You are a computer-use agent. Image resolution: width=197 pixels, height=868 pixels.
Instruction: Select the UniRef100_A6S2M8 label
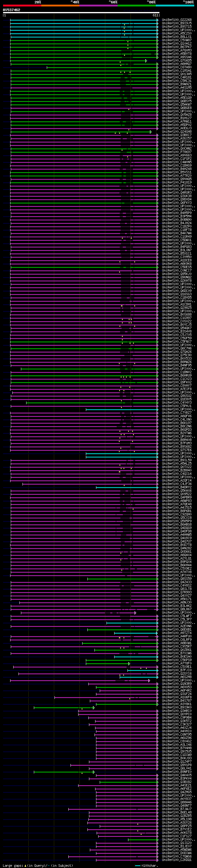[x=176, y=677]
